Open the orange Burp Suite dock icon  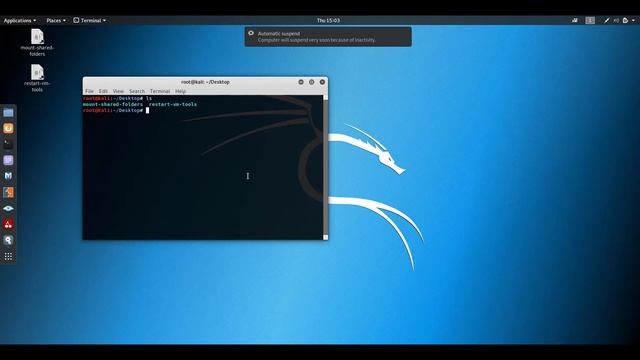point(8,129)
